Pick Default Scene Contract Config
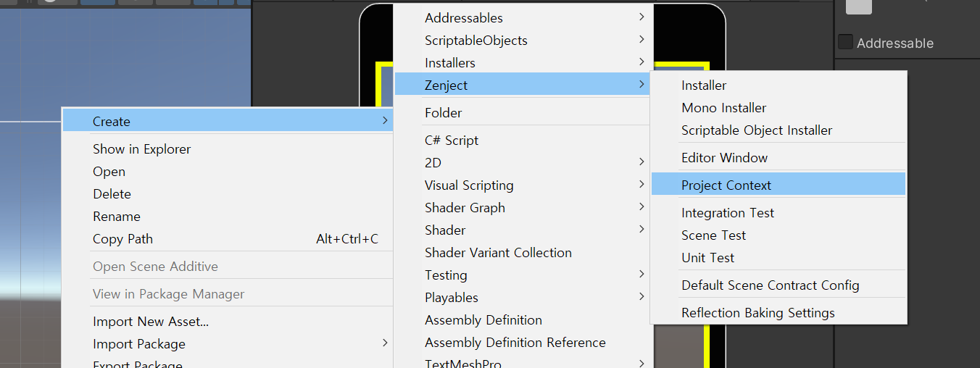980x368 pixels. click(x=771, y=285)
